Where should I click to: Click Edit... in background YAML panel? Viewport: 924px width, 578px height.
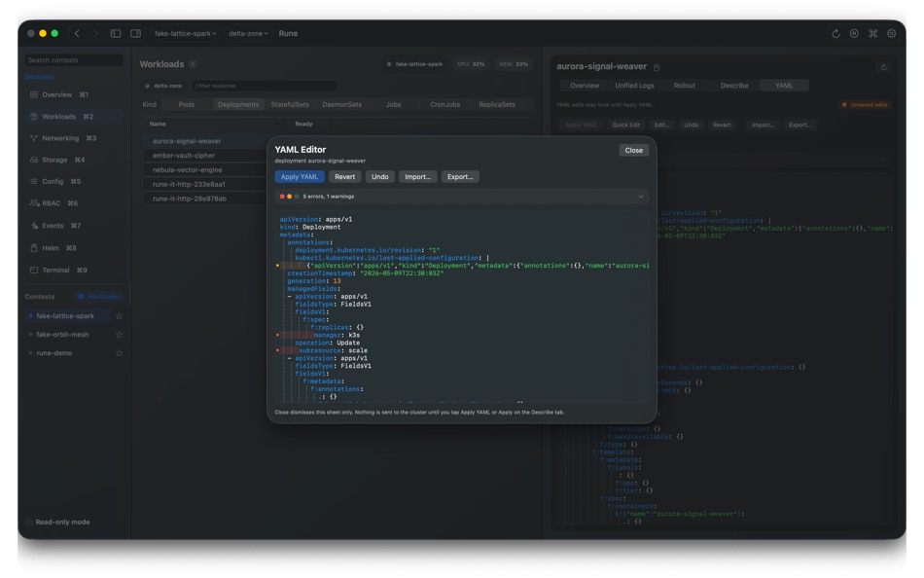click(x=661, y=125)
